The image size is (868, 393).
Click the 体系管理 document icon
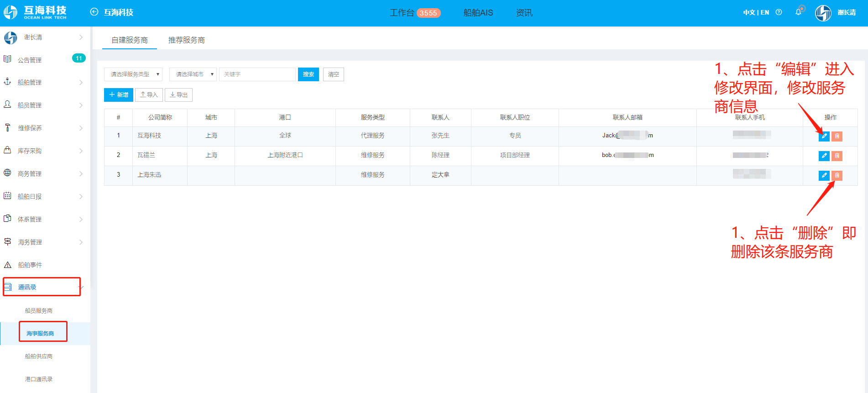point(7,219)
